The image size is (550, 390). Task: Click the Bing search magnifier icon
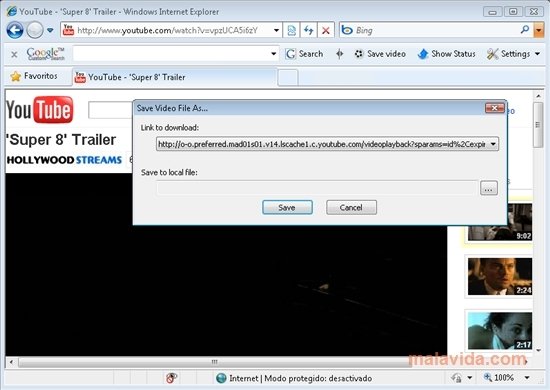click(x=525, y=30)
